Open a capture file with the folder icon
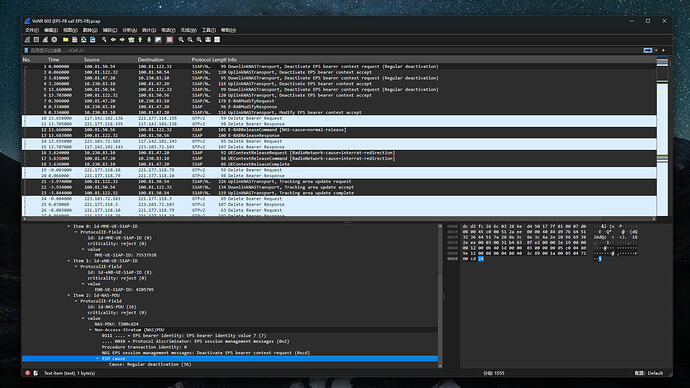This screenshot has width=690, height=388. click(66, 40)
